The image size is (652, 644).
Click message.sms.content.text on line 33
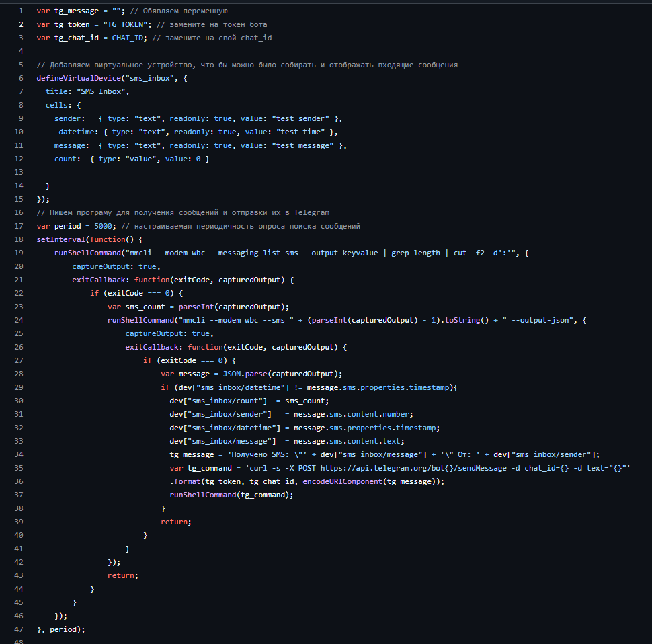(x=348, y=441)
